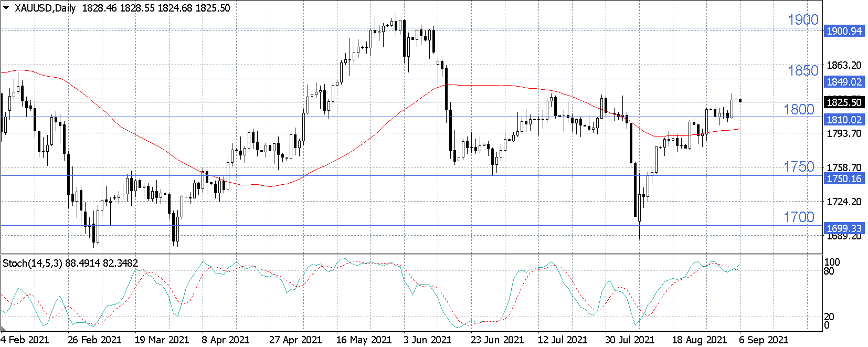Click the 3 Jun 2021 date label
Screen dimensions: 868x347
tap(428, 340)
